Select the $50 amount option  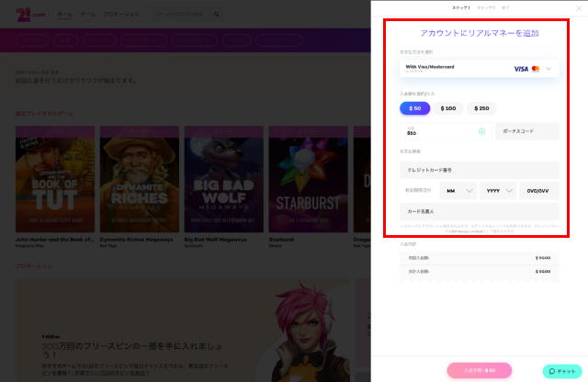[414, 108]
